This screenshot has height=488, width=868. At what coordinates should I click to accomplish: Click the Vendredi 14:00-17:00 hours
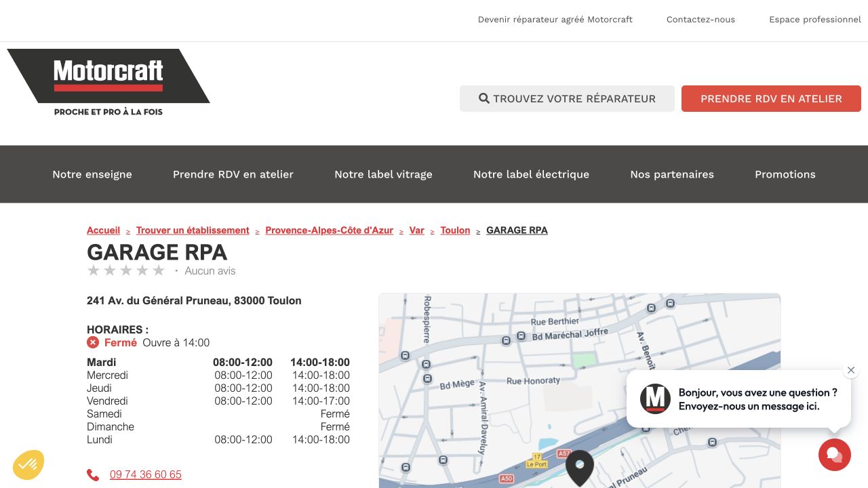click(x=321, y=401)
